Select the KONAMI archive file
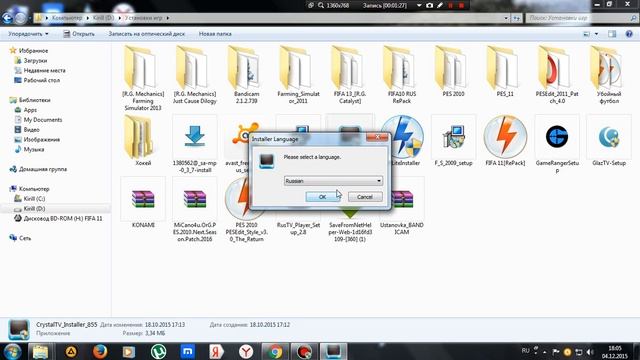640x360 pixels. [143, 203]
